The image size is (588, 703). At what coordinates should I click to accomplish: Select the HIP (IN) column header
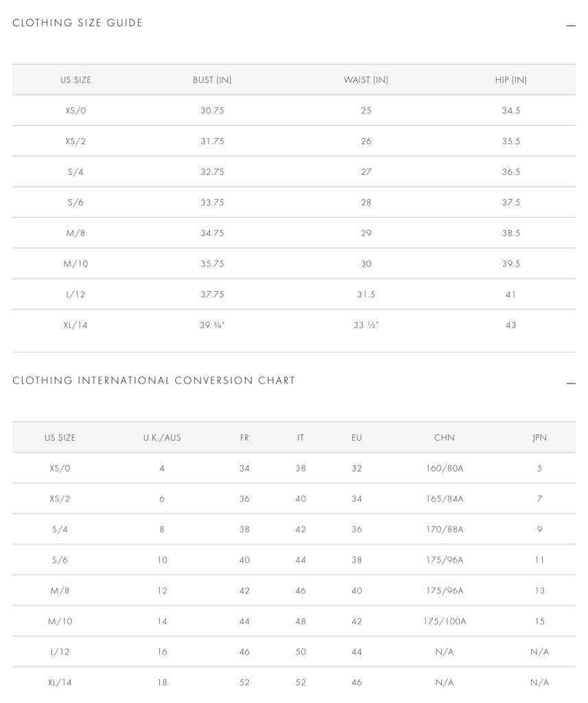point(510,80)
